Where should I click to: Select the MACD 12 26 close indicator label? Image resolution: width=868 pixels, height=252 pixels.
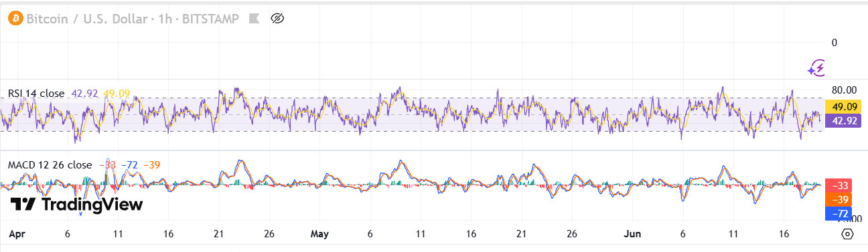(x=50, y=164)
